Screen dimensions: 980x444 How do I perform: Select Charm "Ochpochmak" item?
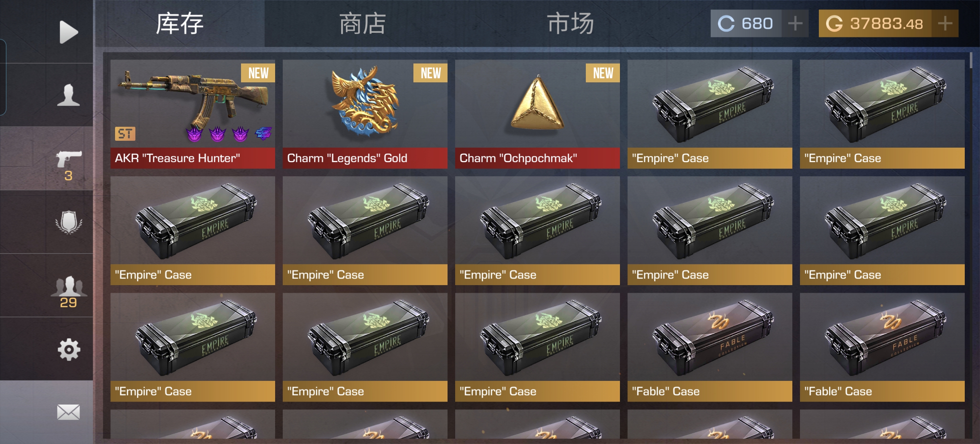[x=537, y=114]
